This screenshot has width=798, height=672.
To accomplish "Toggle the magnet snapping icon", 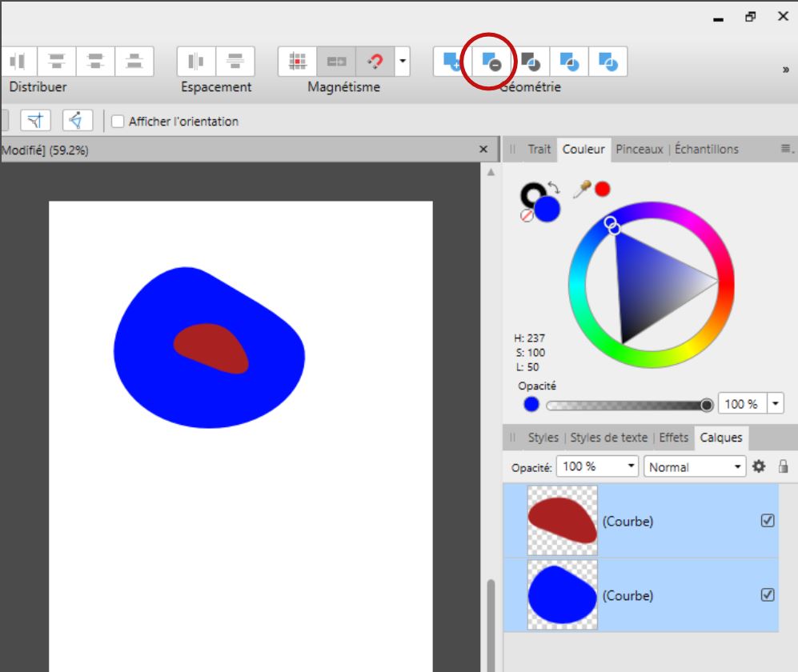I will pyautogui.click(x=375, y=62).
